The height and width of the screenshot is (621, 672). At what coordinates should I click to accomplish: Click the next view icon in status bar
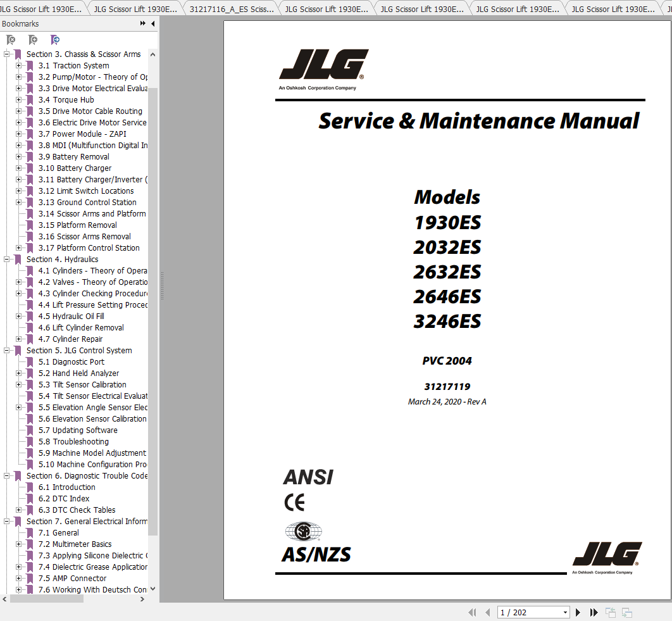[627, 612]
